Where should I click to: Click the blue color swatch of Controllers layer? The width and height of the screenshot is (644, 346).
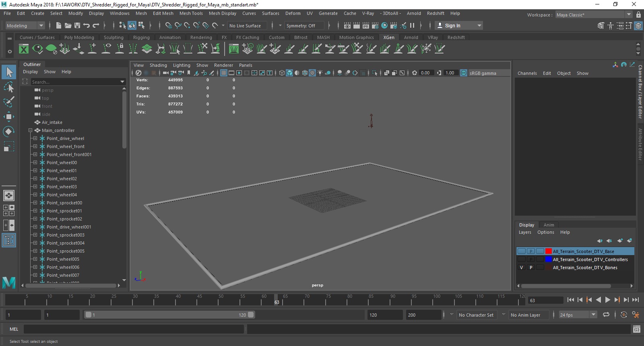click(549, 259)
